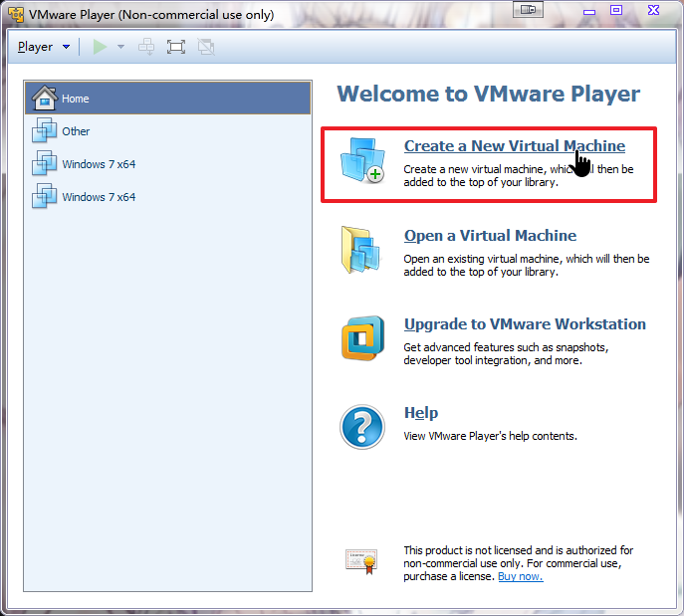Select Home in the library list
Screen dimensions: 684x616
click(x=75, y=99)
